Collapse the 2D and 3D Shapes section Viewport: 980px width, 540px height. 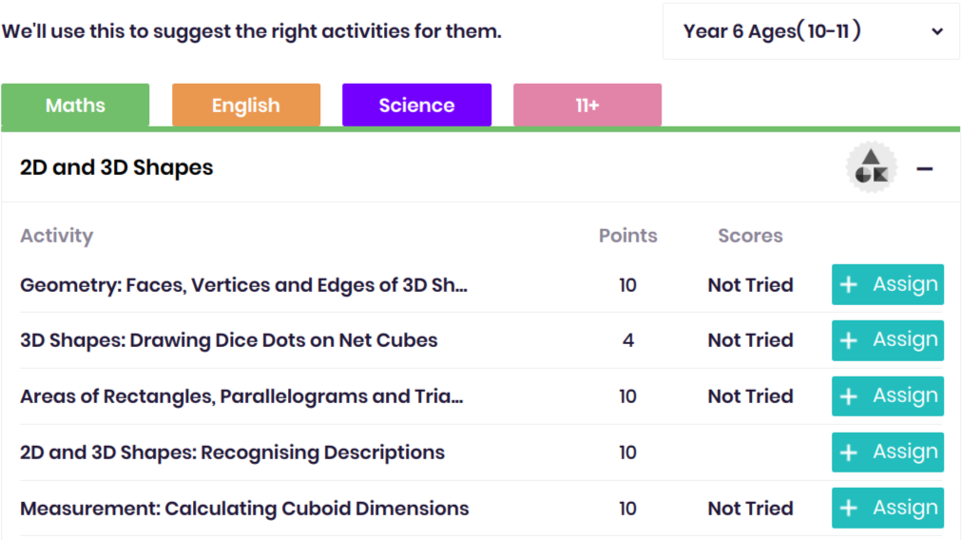coord(924,169)
